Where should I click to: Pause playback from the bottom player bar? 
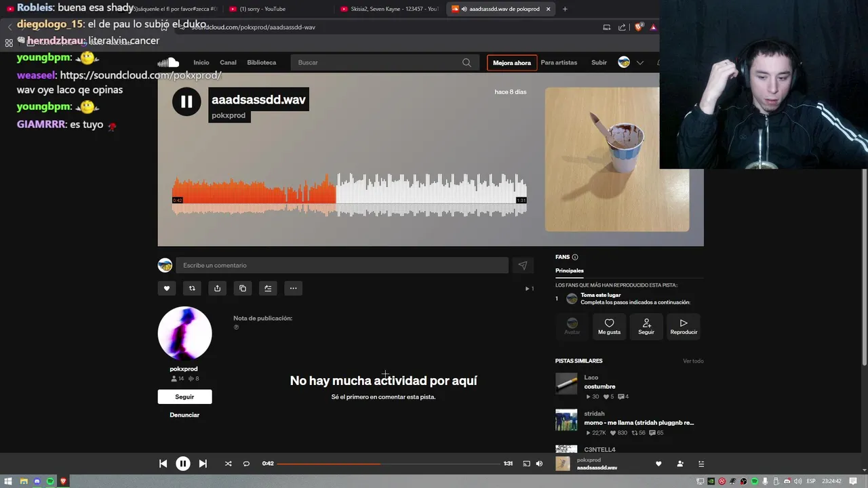[183, 464]
